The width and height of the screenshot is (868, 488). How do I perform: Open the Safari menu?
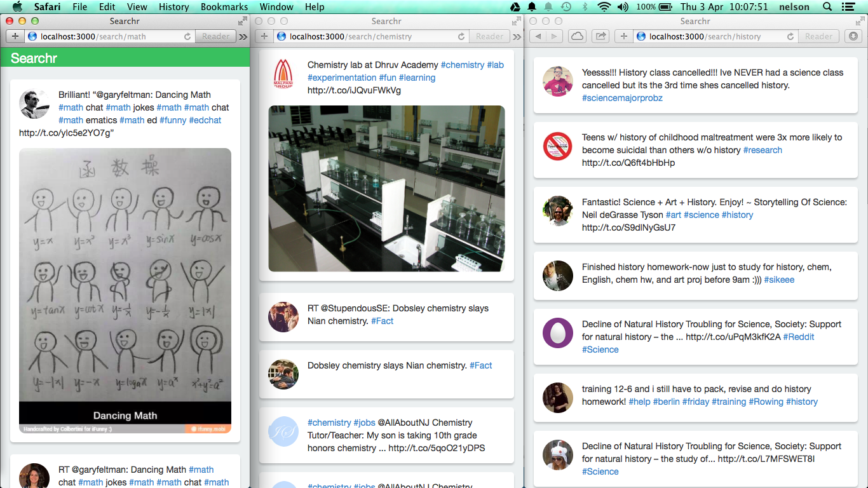[47, 7]
